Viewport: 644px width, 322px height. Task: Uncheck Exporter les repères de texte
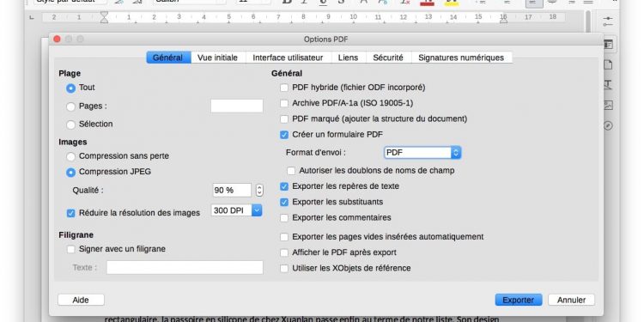[284, 186]
